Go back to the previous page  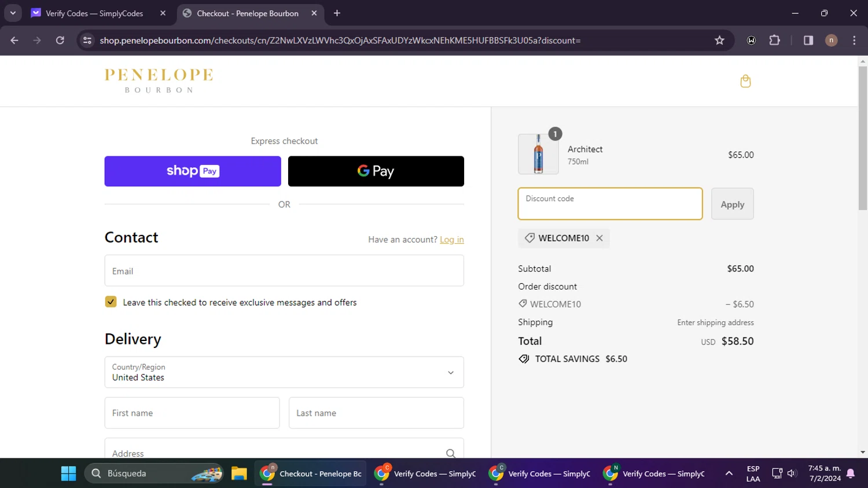14,41
